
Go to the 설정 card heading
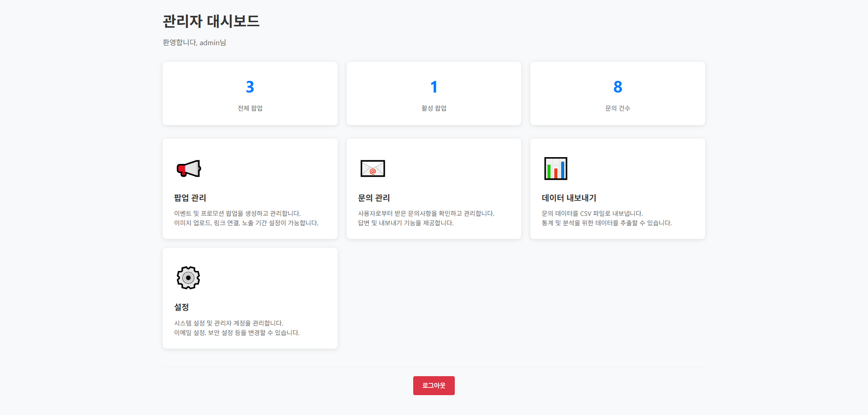181,307
